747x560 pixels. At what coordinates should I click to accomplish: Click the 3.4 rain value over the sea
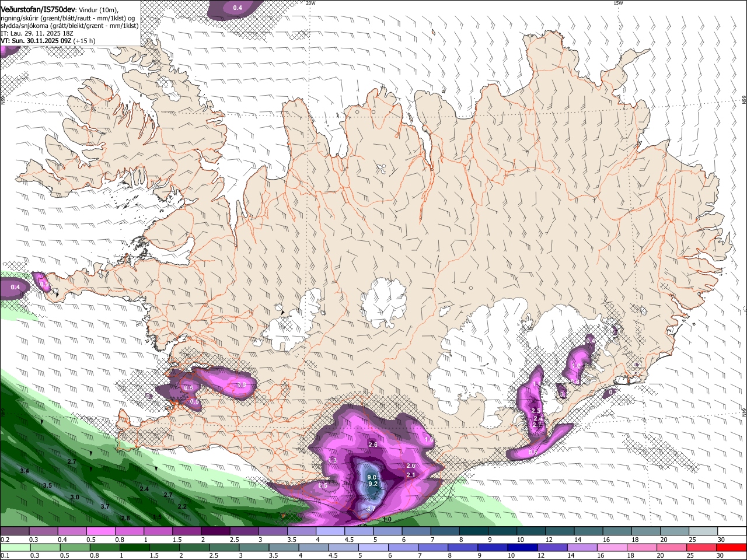(x=25, y=471)
